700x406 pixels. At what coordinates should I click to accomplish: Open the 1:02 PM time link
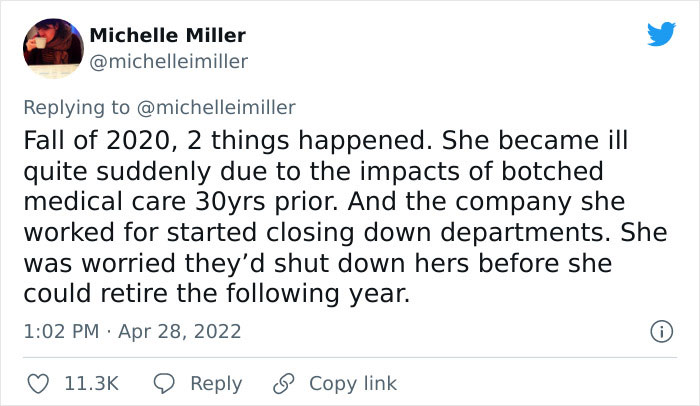(61, 331)
